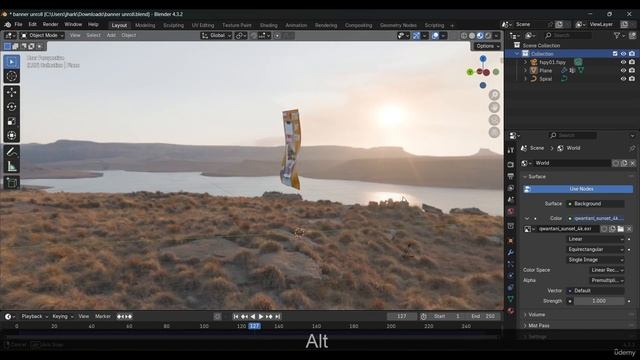The width and height of the screenshot is (640, 360).
Task: Open the Render properties tab
Action: click(x=511, y=164)
